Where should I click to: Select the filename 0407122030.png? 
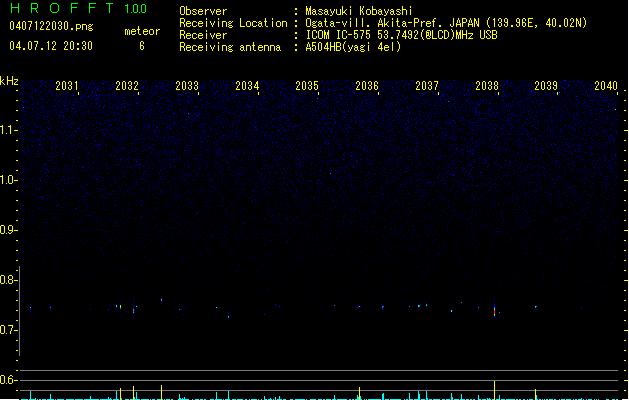[51, 26]
